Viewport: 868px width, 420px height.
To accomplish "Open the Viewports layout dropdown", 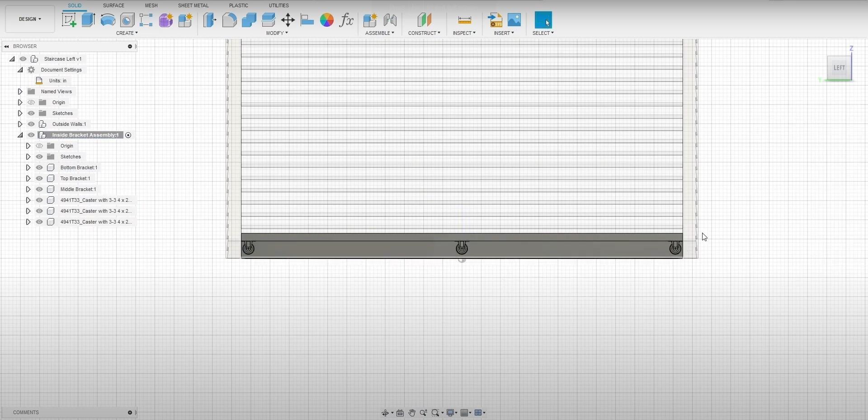I will pyautogui.click(x=480, y=413).
